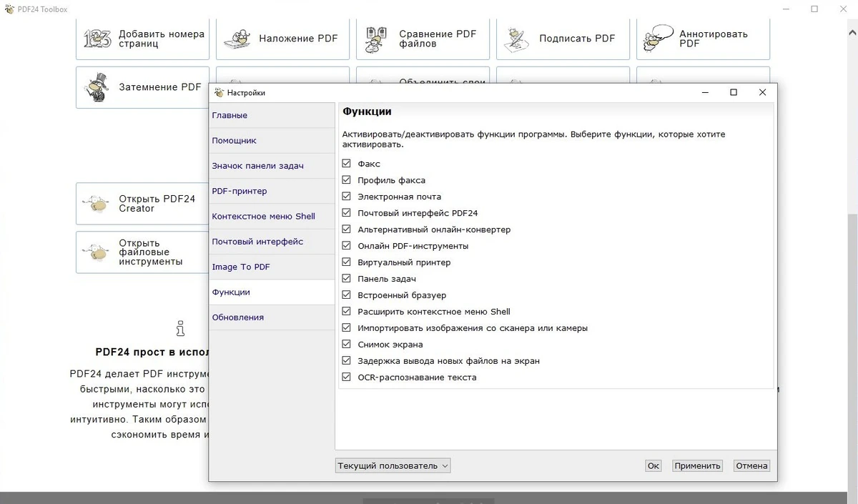This screenshot has width=858, height=504.
Task: Toggle Расширить контекстное меню Shell checkbox
Action: 347,312
